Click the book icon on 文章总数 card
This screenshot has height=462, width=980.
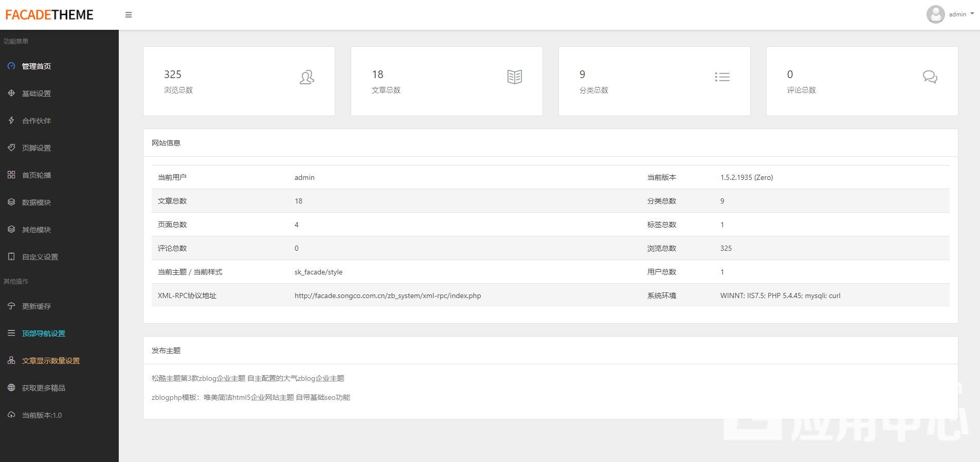point(515,77)
